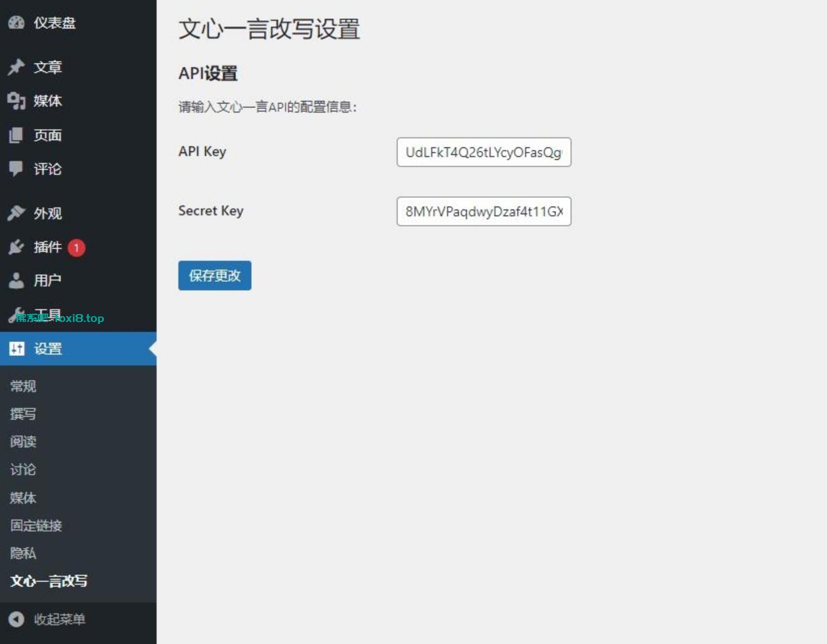Go to 阅读 reading settings
This screenshot has width=827, height=644.
pos(23,442)
